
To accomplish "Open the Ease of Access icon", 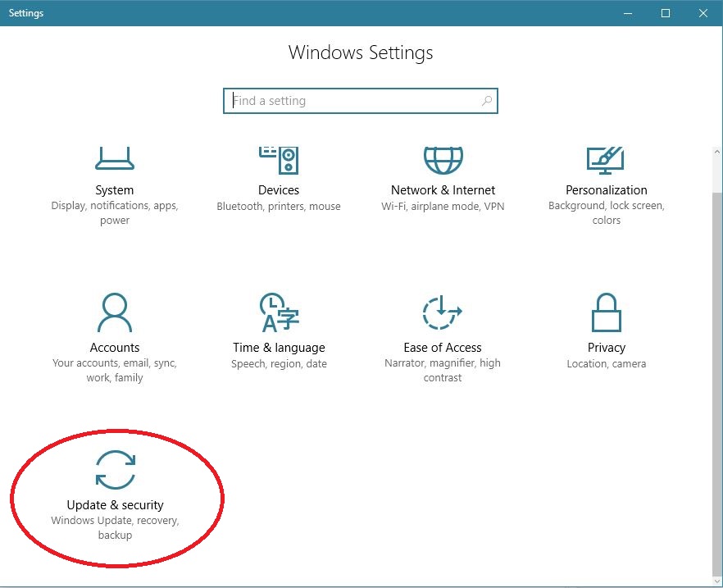I will [443, 312].
